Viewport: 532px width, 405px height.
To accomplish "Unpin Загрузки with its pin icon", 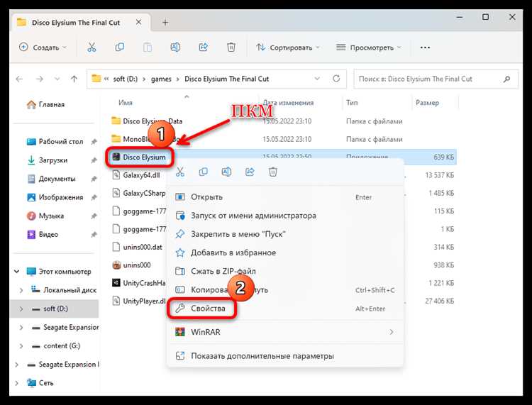I will click(94, 160).
